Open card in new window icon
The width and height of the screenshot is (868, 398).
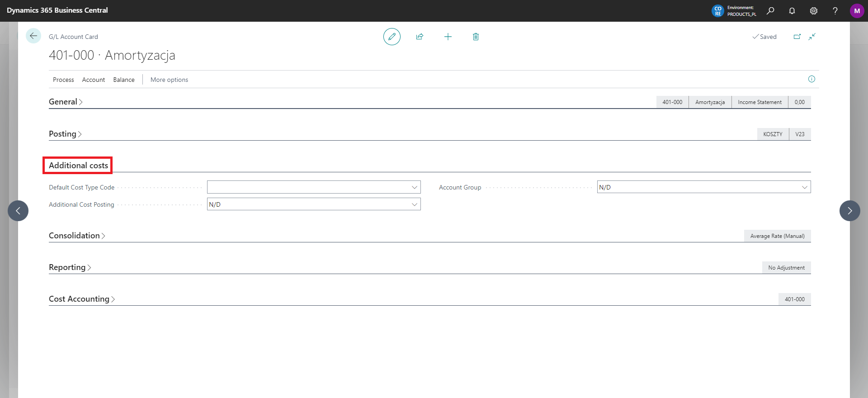coord(797,37)
